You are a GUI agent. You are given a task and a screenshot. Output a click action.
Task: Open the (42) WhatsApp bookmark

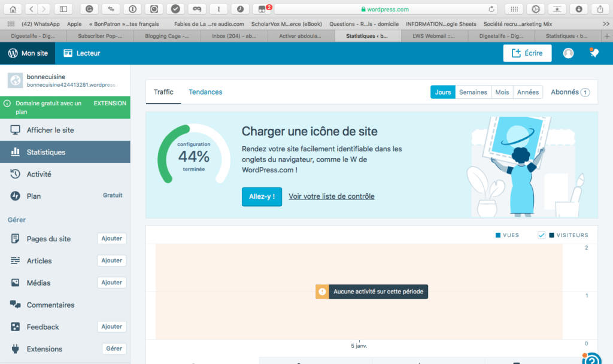pyautogui.click(x=41, y=24)
